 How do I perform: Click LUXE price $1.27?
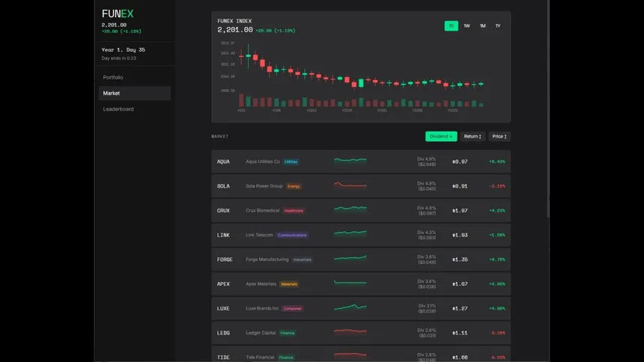pyautogui.click(x=460, y=309)
